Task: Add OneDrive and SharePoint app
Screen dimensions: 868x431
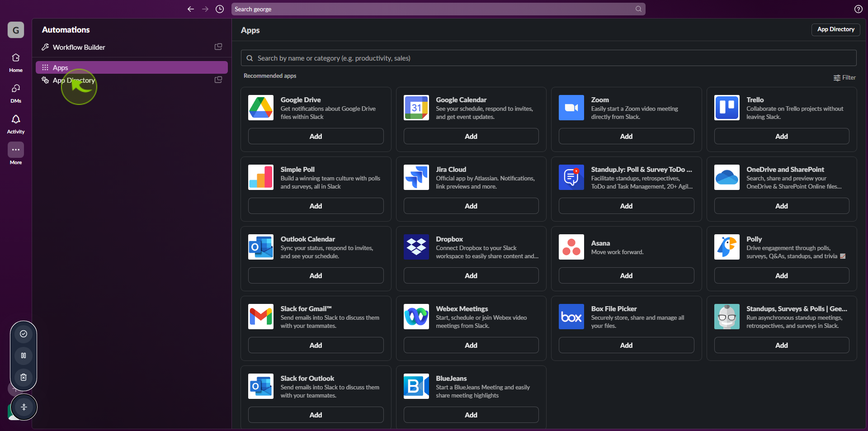Action: click(782, 206)
